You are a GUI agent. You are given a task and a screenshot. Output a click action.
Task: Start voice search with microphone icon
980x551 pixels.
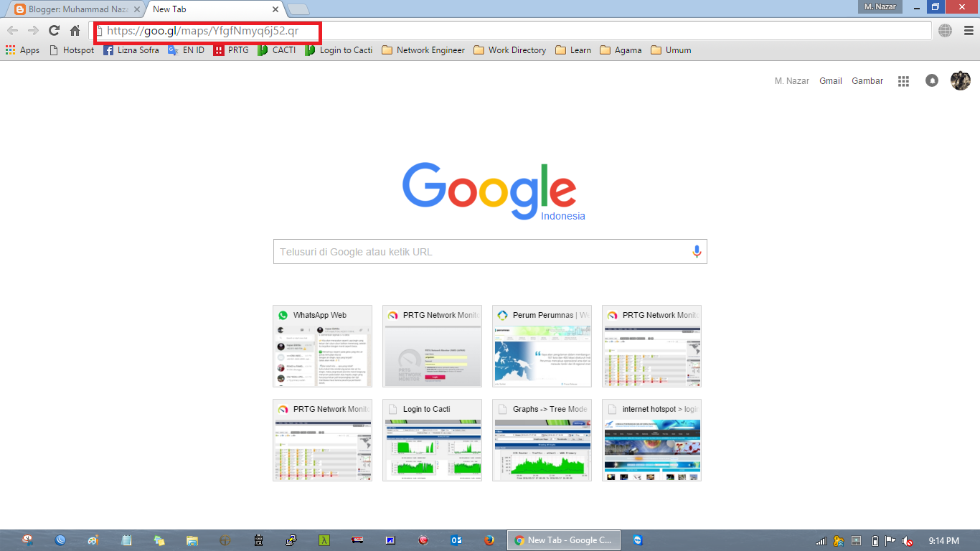[696, 252]
